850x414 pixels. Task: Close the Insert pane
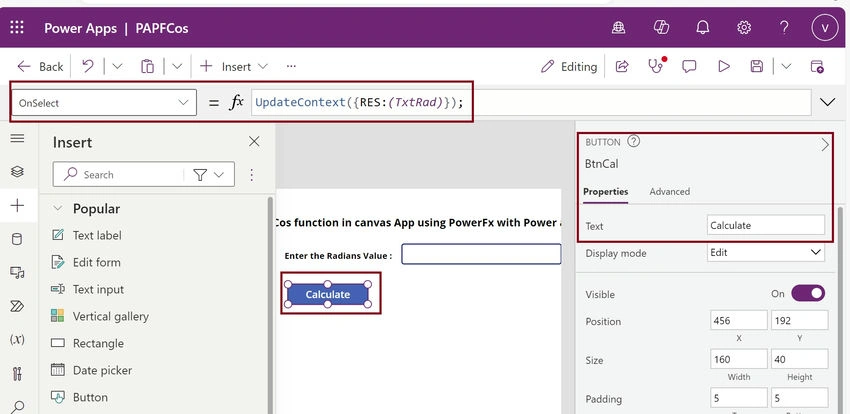point(254,141)
